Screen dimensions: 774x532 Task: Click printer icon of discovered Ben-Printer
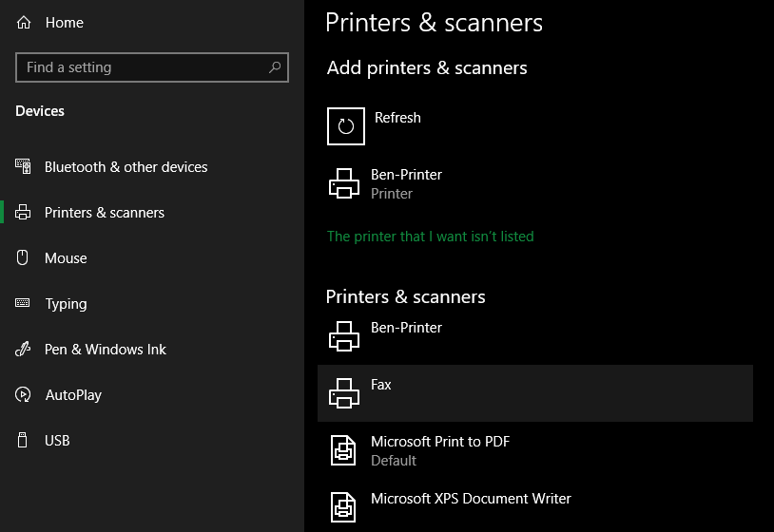344,183
